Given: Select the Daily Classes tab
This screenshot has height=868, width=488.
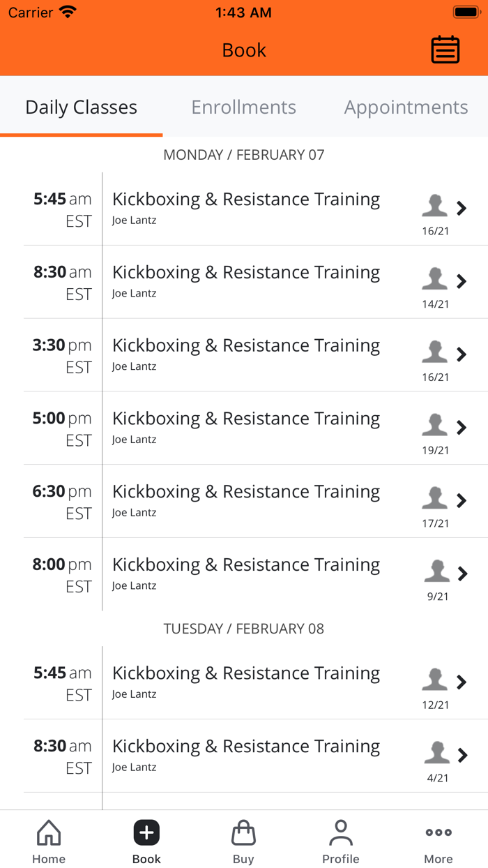Looking at the screenshot, I should tap(81, 107).
